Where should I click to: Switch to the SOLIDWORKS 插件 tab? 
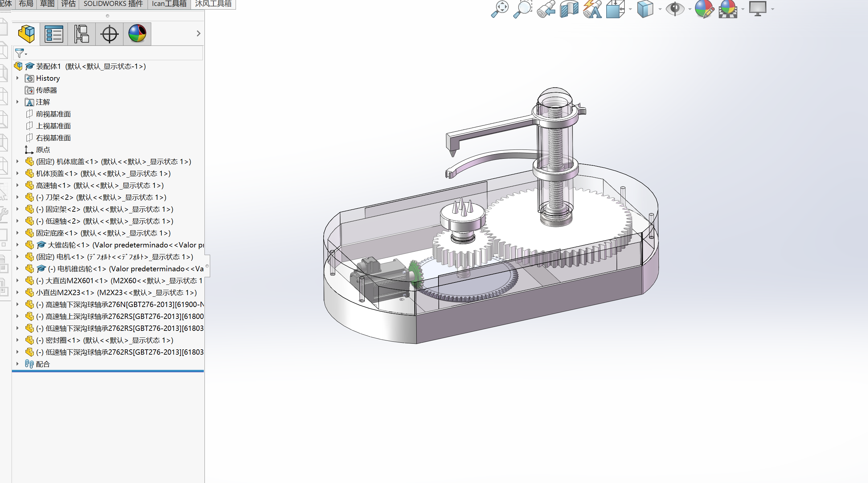[113, 4]
